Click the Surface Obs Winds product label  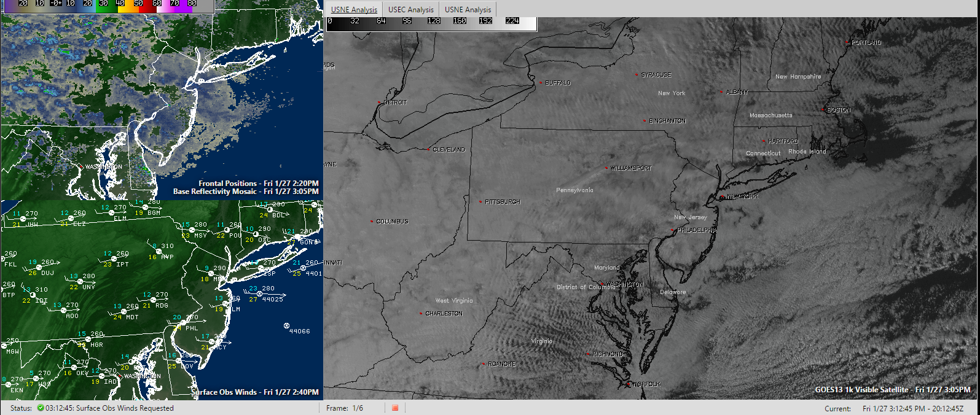[x=255, y=392]
